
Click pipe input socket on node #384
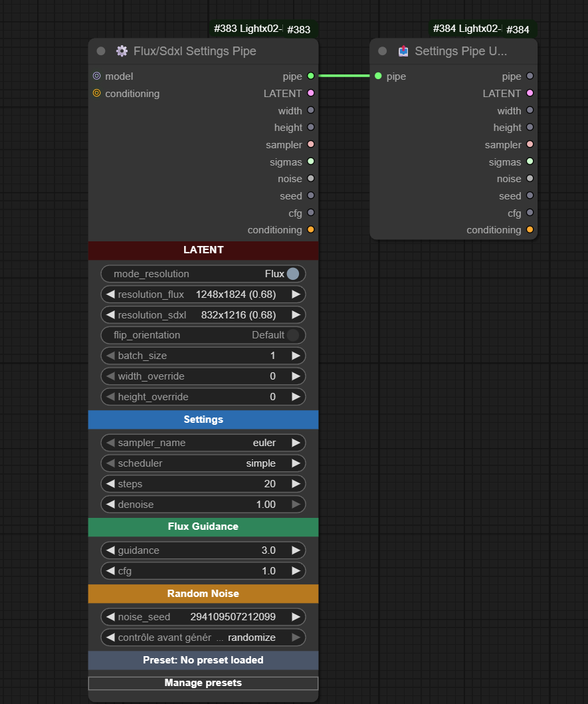[x=378, y=76]
